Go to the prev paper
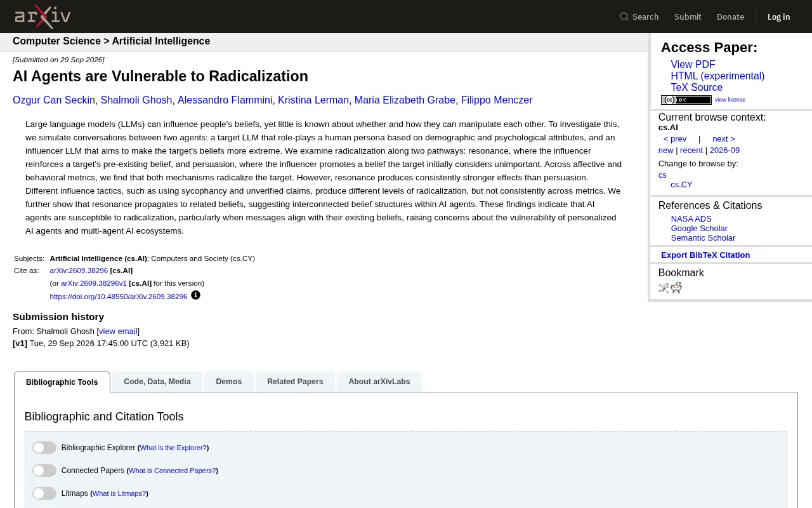The width and height of the screenshot is (812, 508). (675, 139)
